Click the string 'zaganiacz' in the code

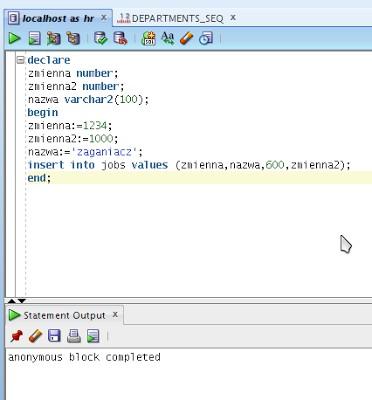(104, 152)
